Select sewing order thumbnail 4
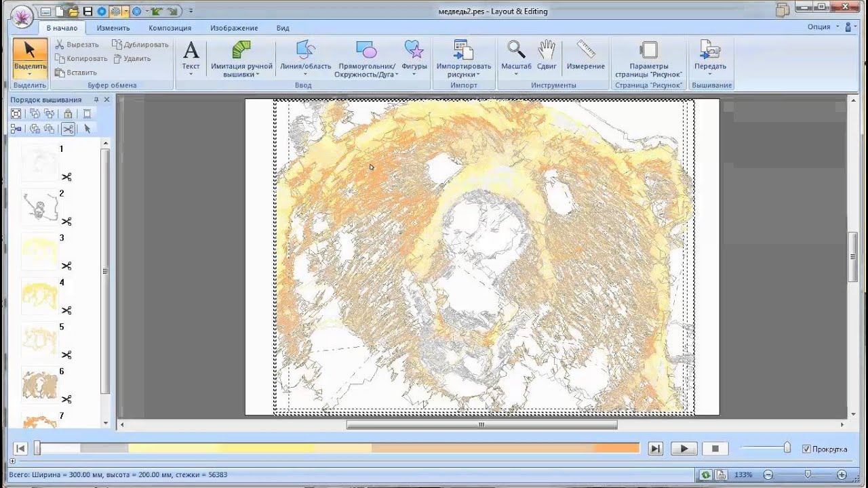The width and height of the screenshot is (868, 488). (39, 297)
